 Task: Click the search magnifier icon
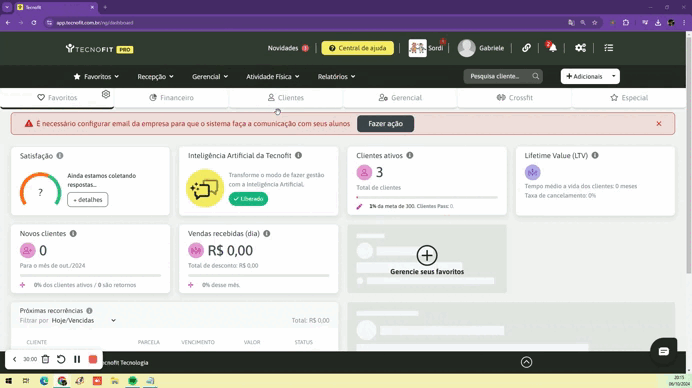coord(535,76)
